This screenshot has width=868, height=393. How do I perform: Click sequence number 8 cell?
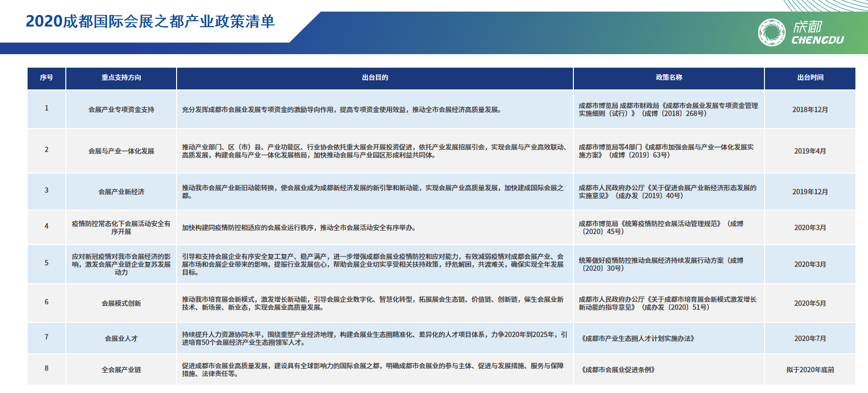pos(46,368)
